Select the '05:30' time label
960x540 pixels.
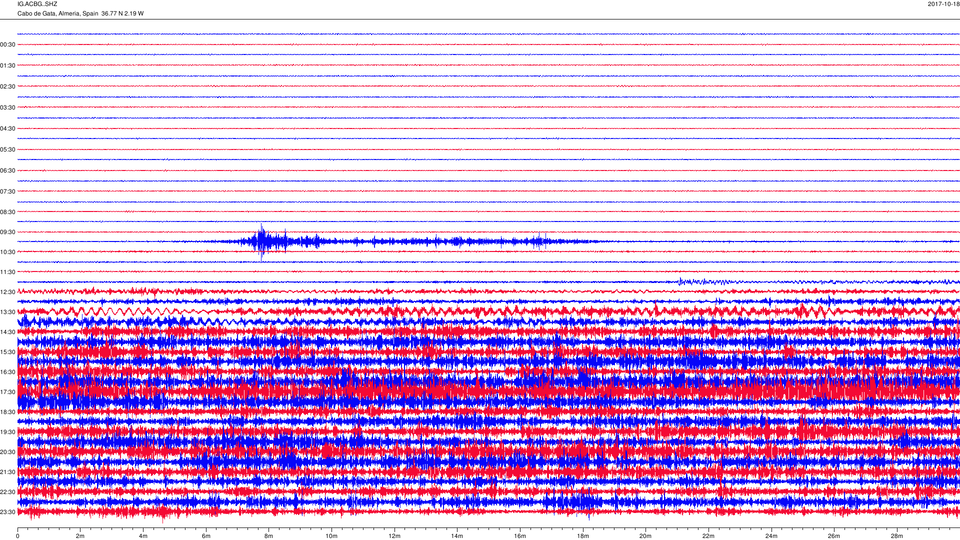8,149
